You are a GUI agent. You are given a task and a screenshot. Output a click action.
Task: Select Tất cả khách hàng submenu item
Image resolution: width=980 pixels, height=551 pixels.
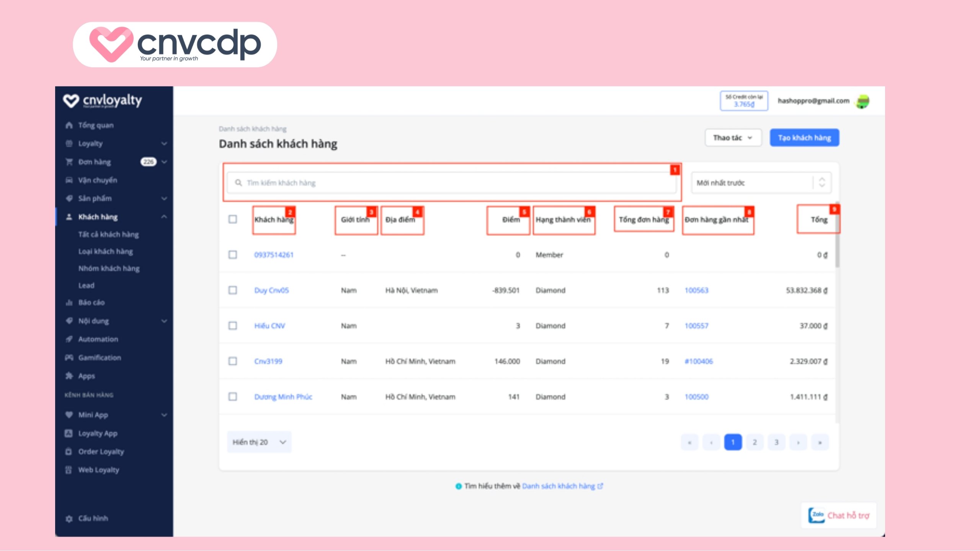pyautogui.click(x=108, y=235)
